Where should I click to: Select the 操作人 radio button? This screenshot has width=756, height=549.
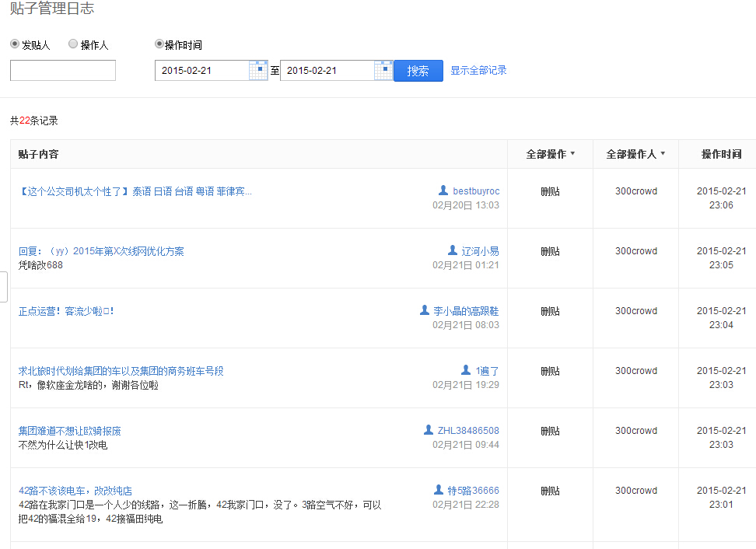tap(73, 44)
